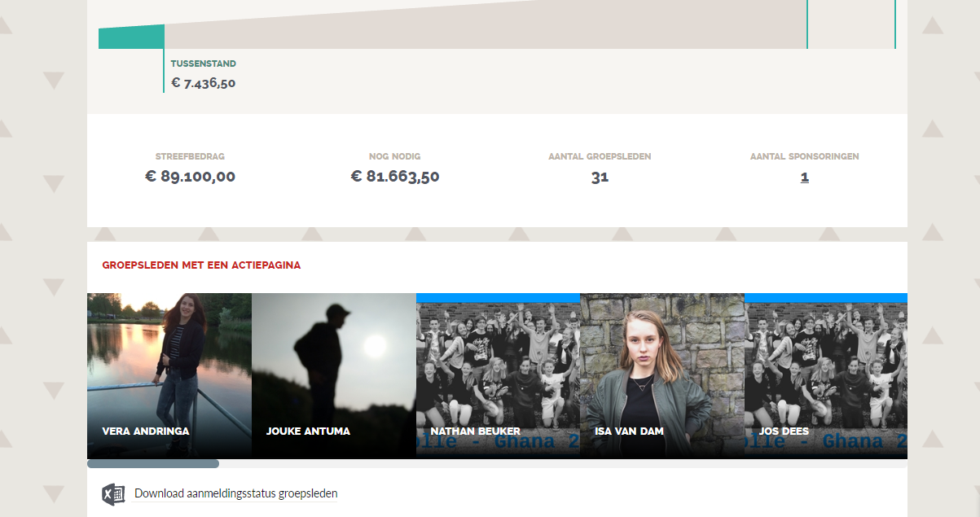The height and width of the screenshot is (517, 980).
Task: Click the Nog nodig amount € 81.663,50
Action: [x=395, y=177]
